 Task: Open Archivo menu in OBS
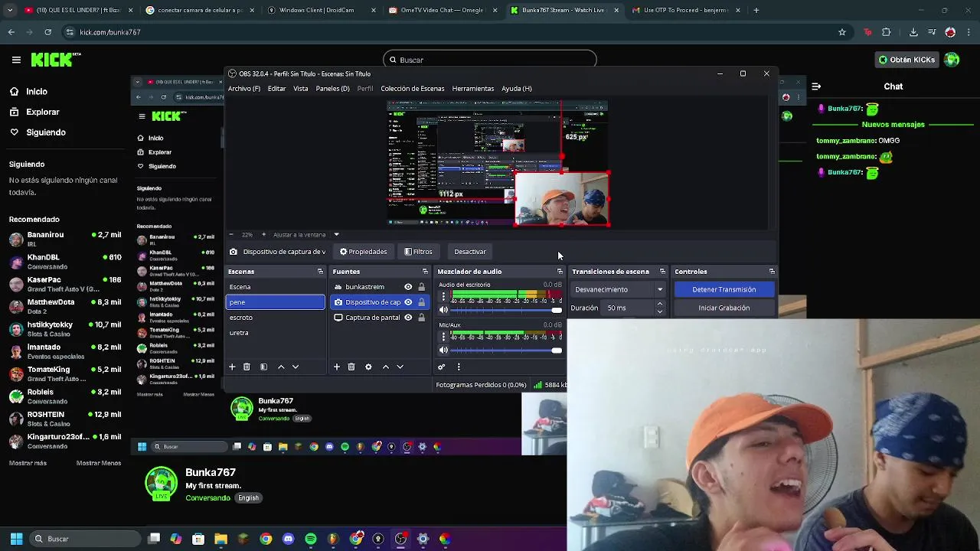pyautogui.click(x=245, y=89)
